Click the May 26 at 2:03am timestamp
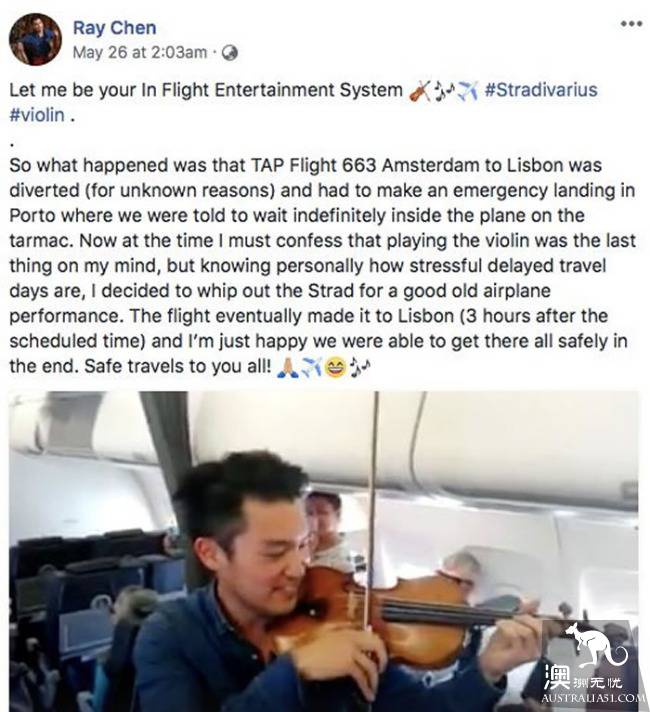This screenshot has height=712, width=650. (x=140, y=52)
